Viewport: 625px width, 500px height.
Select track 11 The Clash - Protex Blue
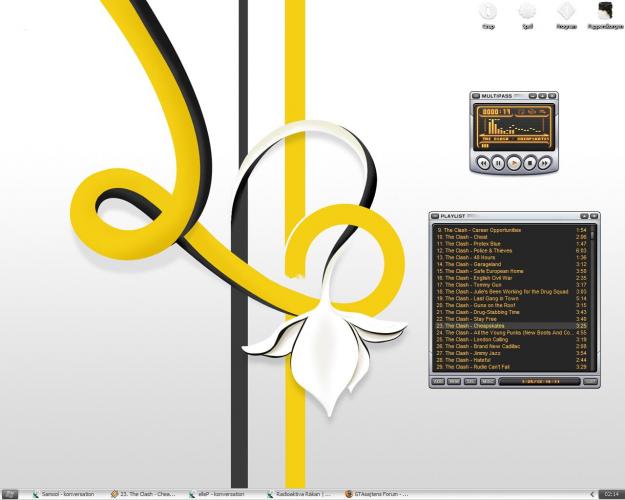coord(512,244)
